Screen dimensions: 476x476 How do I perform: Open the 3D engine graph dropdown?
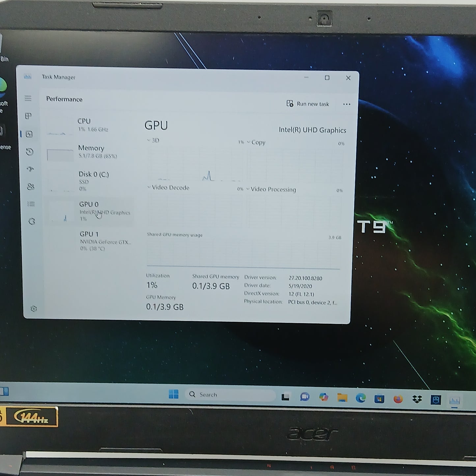[153, 140]
